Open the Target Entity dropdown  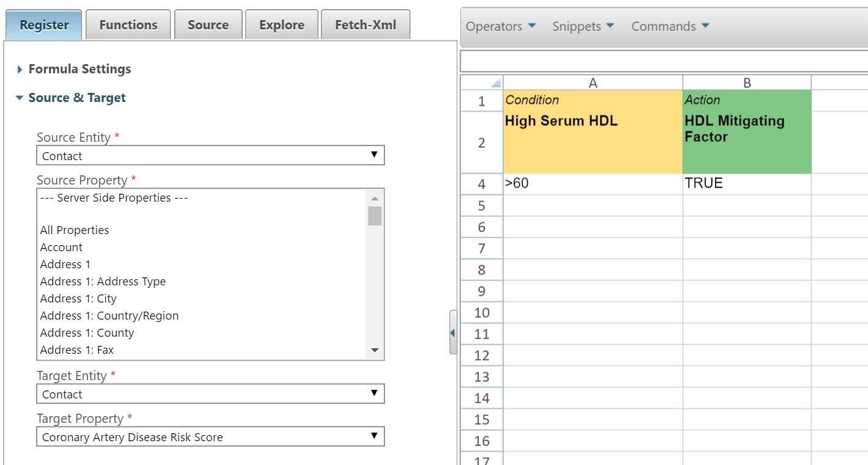[210, 394]
